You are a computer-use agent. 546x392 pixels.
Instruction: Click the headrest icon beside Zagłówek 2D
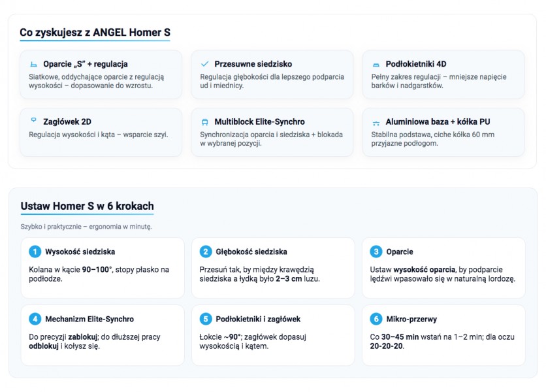(33, 120)
